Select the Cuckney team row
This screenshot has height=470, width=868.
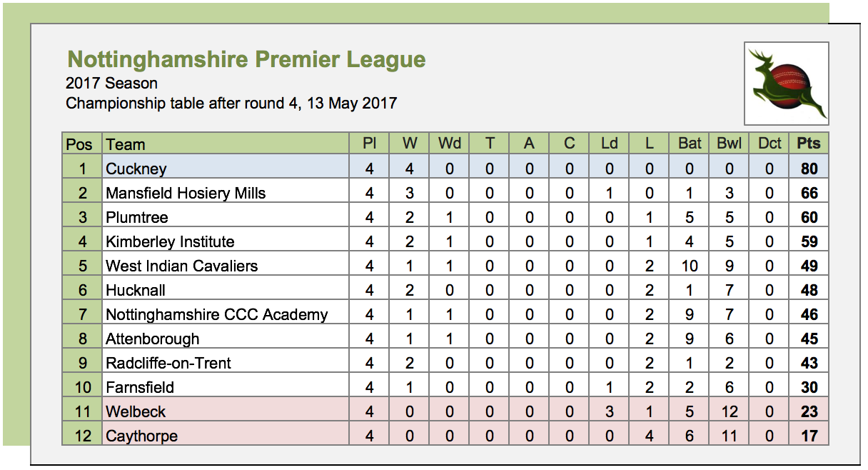(x=445, y=169)
